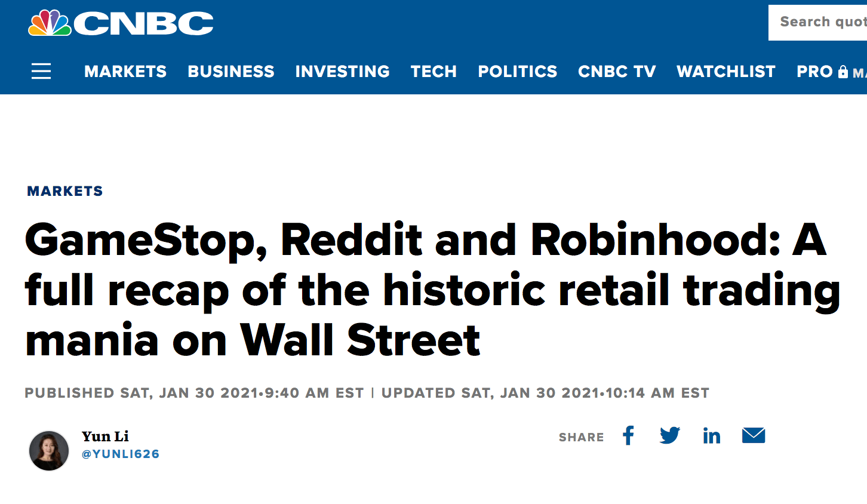The width and height of the screenshot is (867, 504).
Task: Click the NBC peacock logo
Action: [x=50, y=23]
